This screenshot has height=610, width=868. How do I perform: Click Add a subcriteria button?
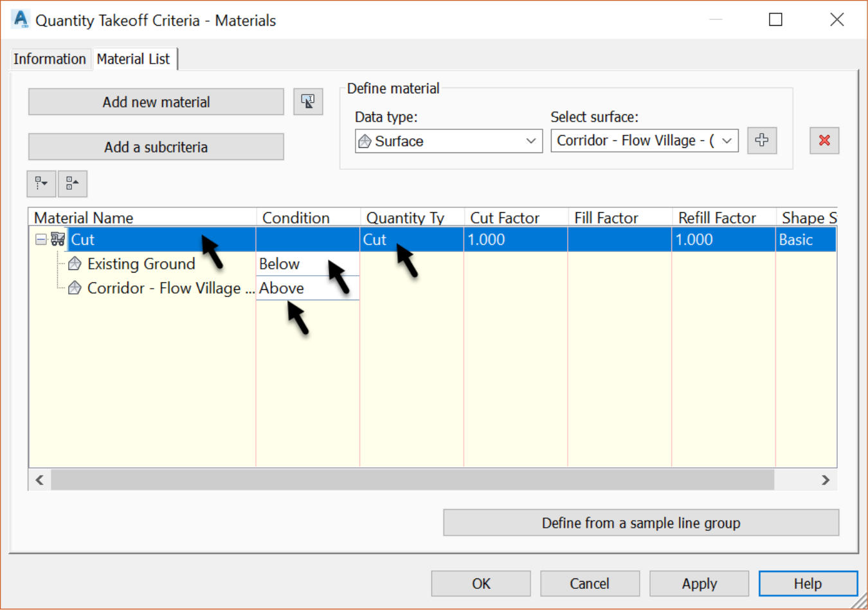(x=156, y=147)
